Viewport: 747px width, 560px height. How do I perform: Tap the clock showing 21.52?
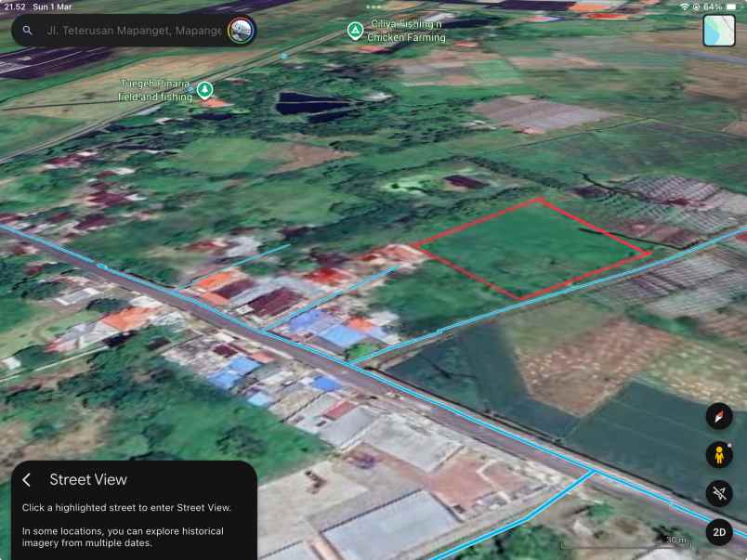17,5
